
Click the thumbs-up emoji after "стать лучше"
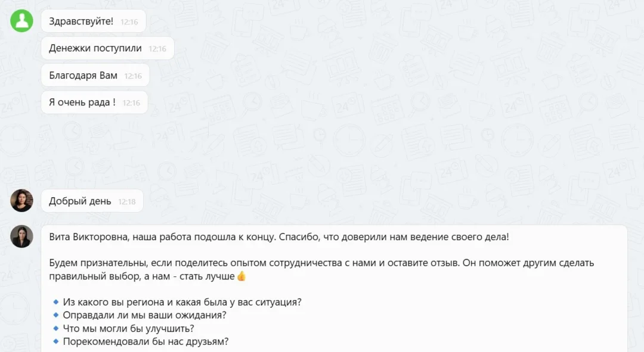click(241, 276)
